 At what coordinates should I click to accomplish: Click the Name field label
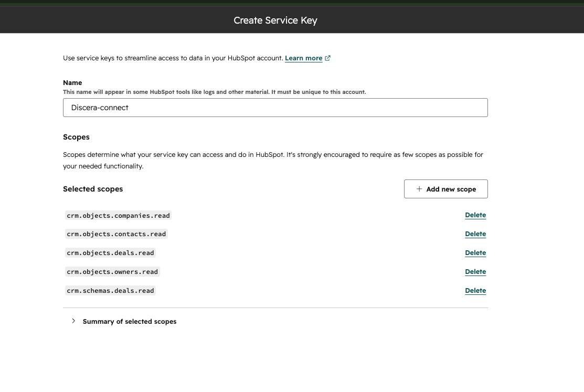(x=72, y=83)
